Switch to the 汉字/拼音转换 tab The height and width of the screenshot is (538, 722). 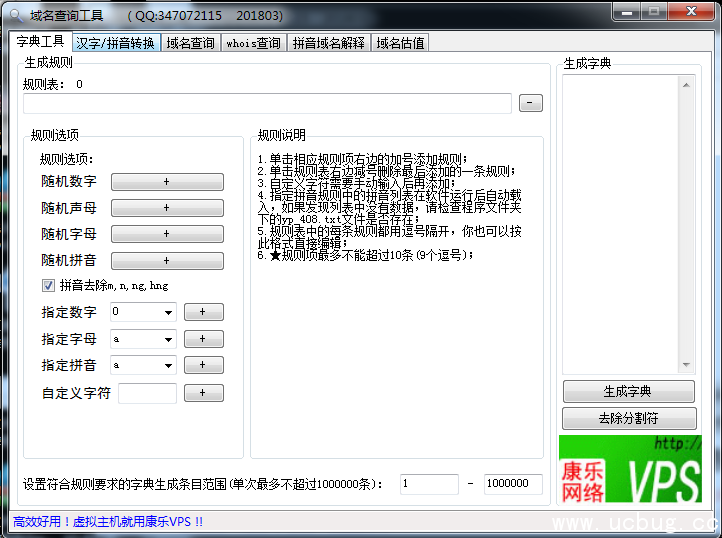115,43
